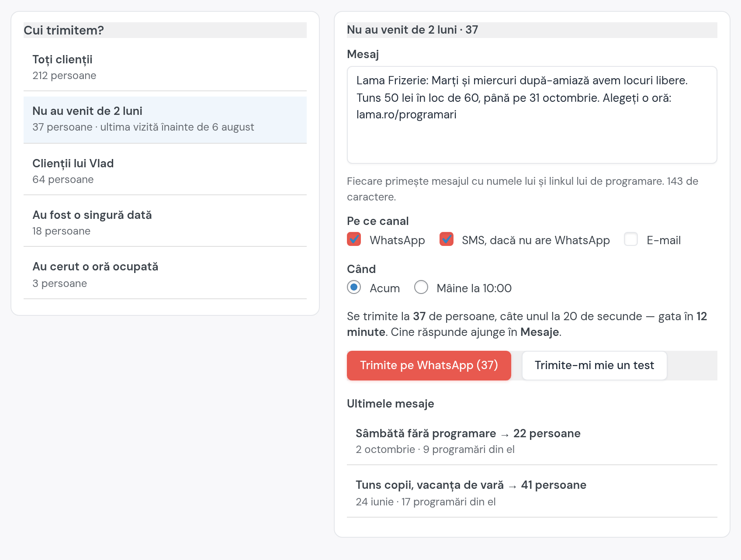
Task: Choose the Nu au venit de 2 luni group
Action: pos(165,119)
